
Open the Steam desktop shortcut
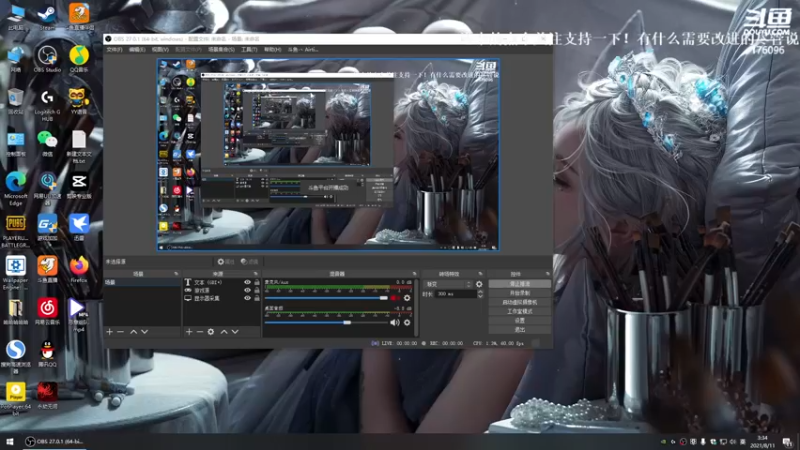point(47,16)
